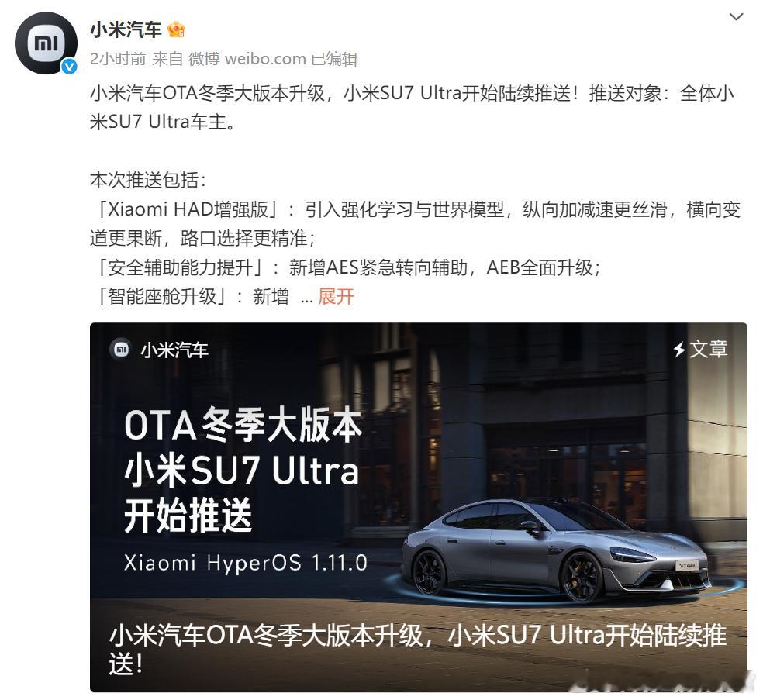The height and width of the screenshot is (700, 763).
Task: Click the blue verified badge on avatar
Action: pyautogui.click(x=69, y=66)
